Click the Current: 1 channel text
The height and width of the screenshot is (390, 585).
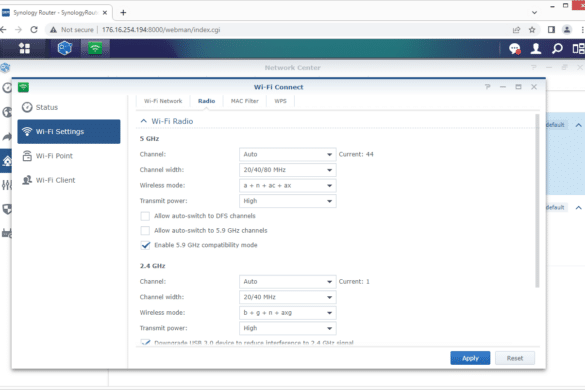[x=354, y=282]
